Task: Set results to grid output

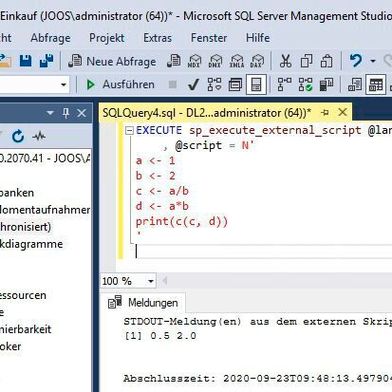Action: [376, 85]
